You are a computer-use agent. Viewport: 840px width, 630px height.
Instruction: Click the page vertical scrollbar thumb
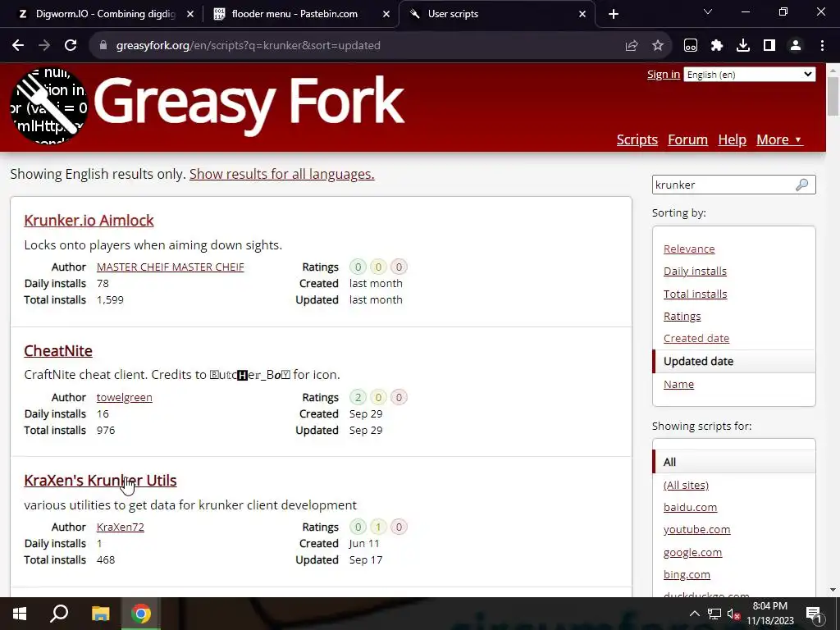[833, 97]
